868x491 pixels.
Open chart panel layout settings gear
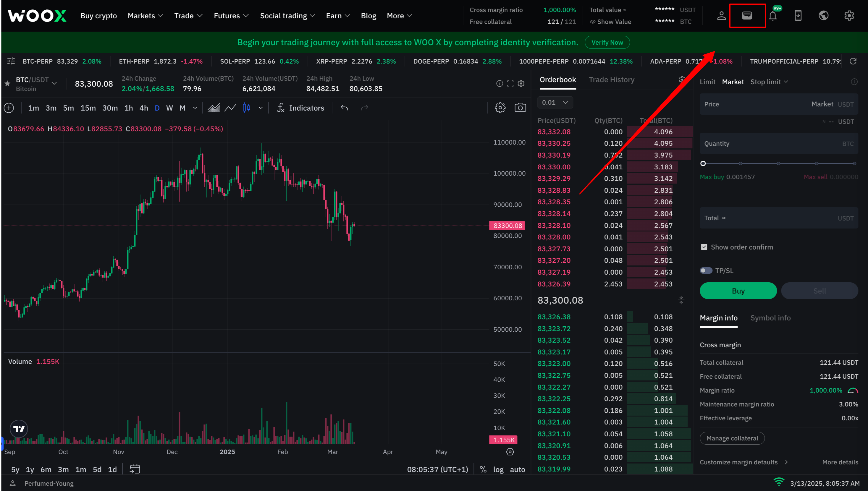tap(521, 83)
